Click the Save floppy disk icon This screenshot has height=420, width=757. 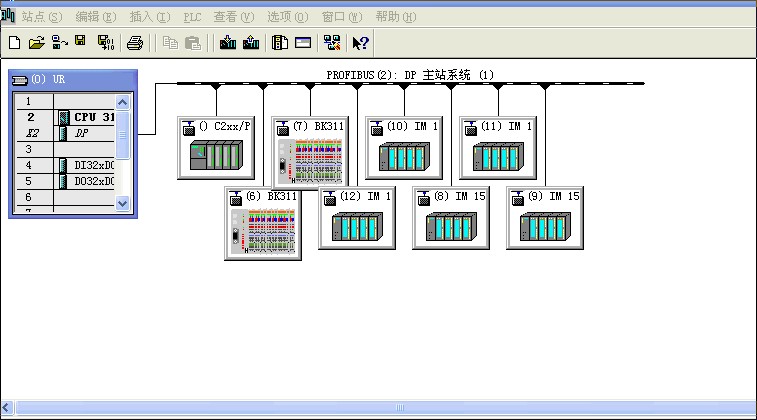point(80,42)
